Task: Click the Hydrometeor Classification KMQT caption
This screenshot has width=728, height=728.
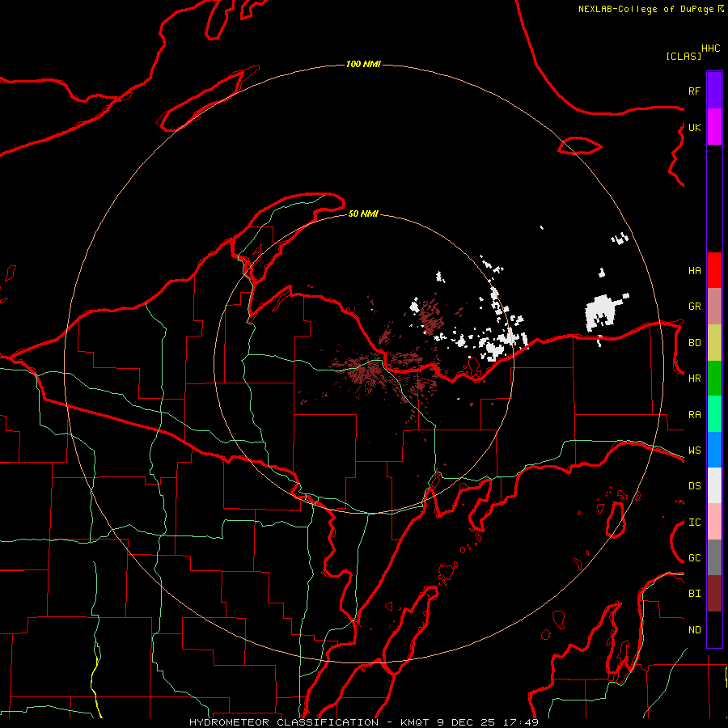Action: (x=364, y=722)
